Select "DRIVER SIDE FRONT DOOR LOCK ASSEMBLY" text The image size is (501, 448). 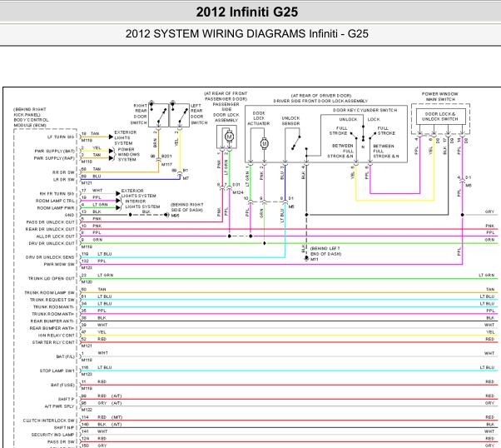click(x=320, y=101)
